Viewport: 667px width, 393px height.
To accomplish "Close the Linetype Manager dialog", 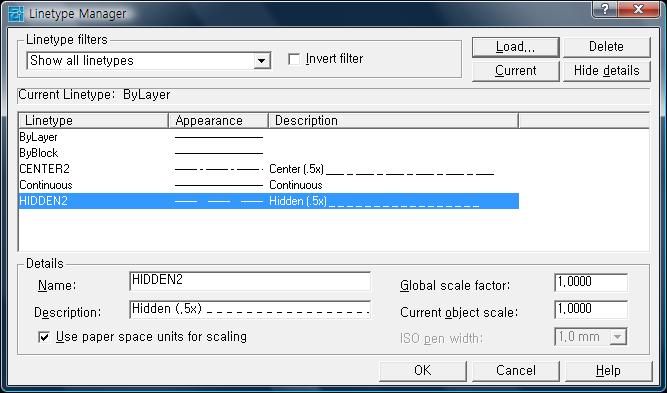I will coord(639,9).
